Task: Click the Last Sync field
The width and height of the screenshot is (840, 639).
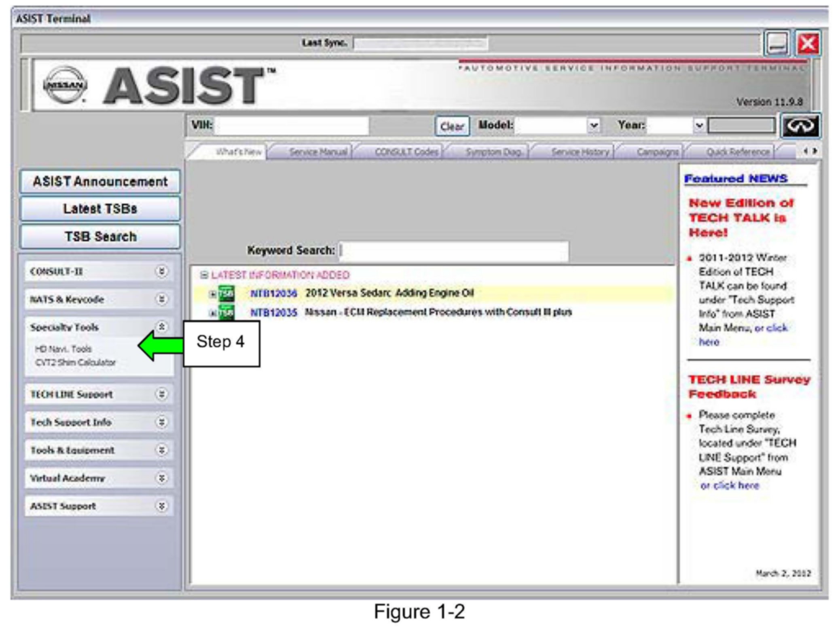Action: pyautogui.click(x=421, y=43)
